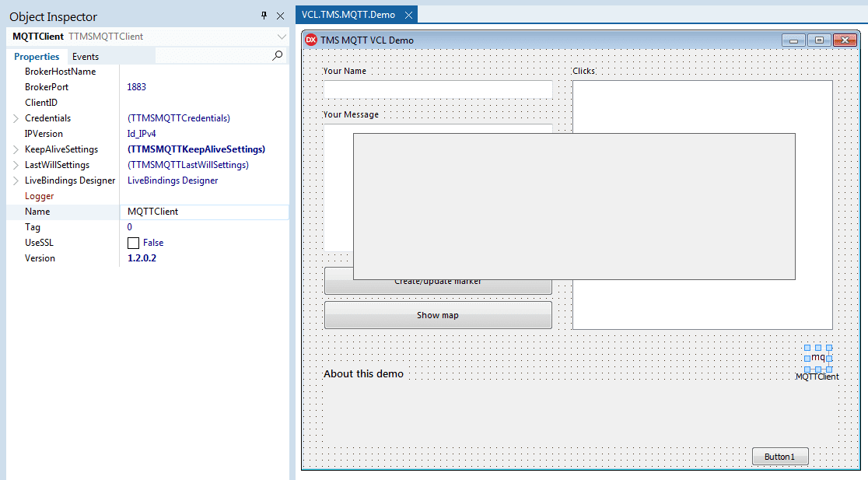Click the Your Name input field
The width and height of the screenshot is (868, 480).
point(438,89)
